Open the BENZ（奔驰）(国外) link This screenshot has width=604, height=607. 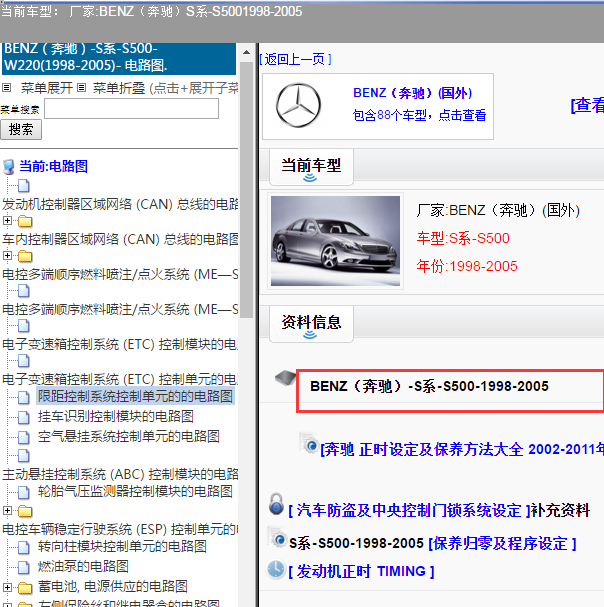(x=413, y=93)
